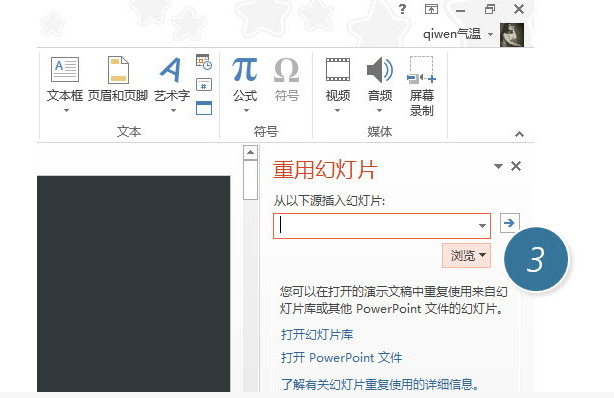Click the dark slide canvas
The width and height of the screenshot is (614, 398).
pos(134,284)
